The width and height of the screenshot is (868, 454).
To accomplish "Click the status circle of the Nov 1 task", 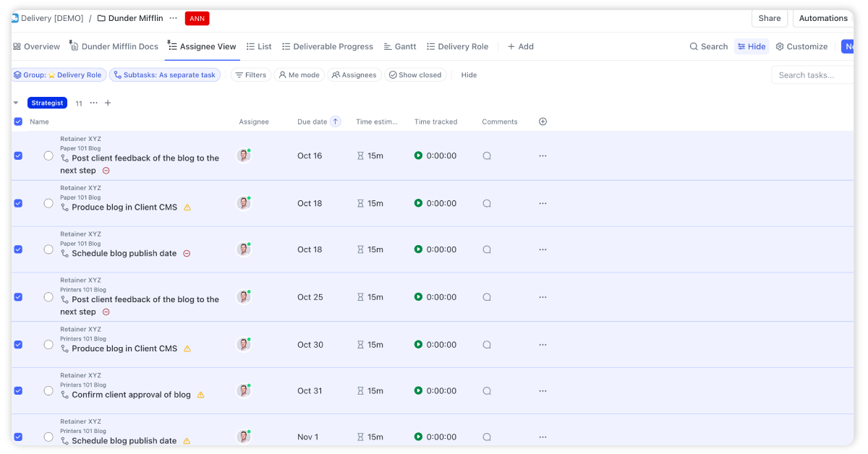I will click(x=48, y=437).
